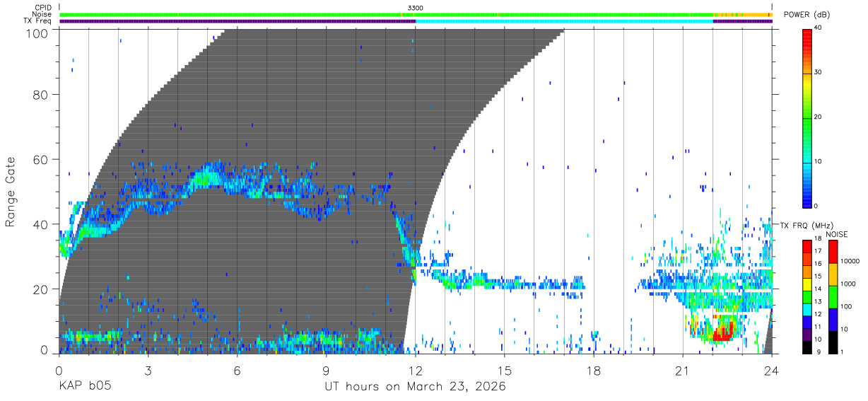Click the red swatch of the noise legend
Screen dimensions: 868x401
tap(833, 252)
